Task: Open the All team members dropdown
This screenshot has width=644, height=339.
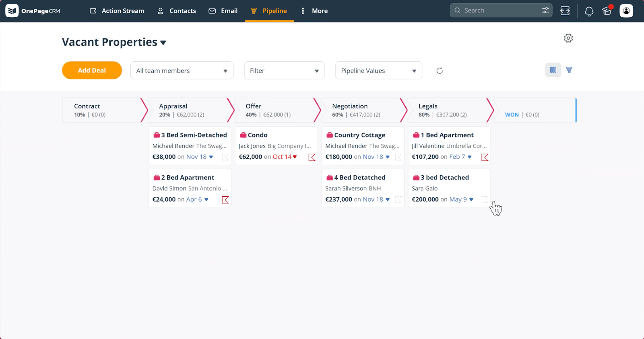Action: tap(182, 71)
